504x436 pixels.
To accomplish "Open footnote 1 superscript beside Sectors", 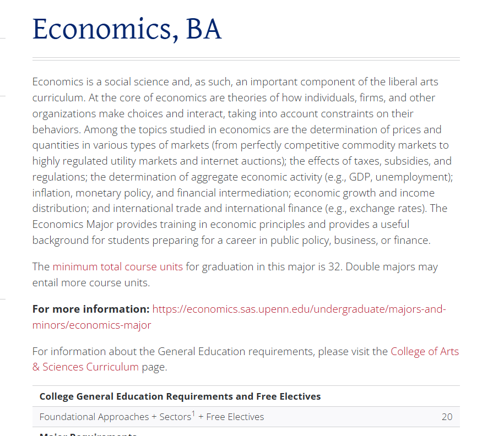I will pyautogui.click(x=193, y=414).
